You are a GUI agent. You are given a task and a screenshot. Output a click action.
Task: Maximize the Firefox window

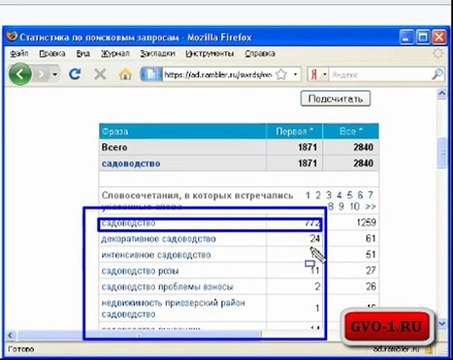pos(423,37)
